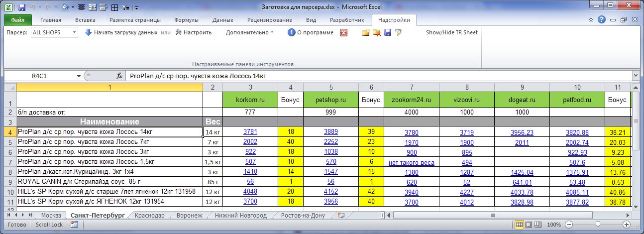Expand the Дополнительно dropdown menu
This screenshot has width=644, height=234.
[249, 32]
